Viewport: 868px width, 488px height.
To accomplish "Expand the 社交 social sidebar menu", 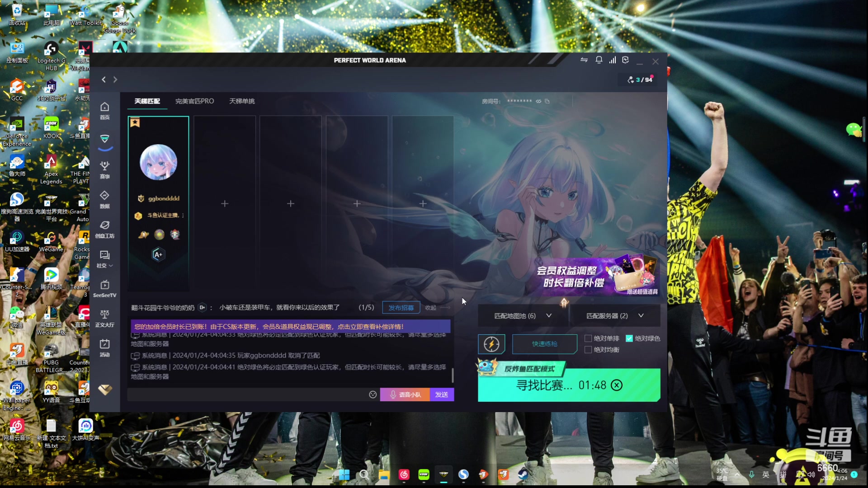I will [104, 259].
